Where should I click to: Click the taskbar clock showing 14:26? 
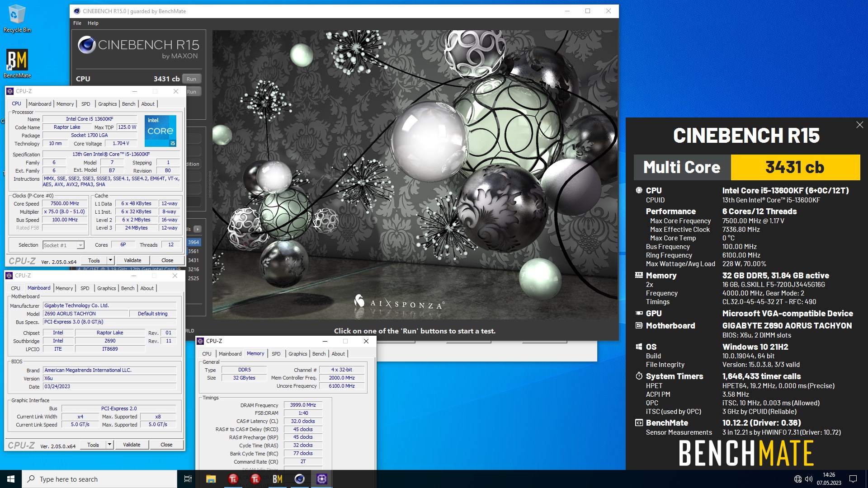[x=829, y=479]
